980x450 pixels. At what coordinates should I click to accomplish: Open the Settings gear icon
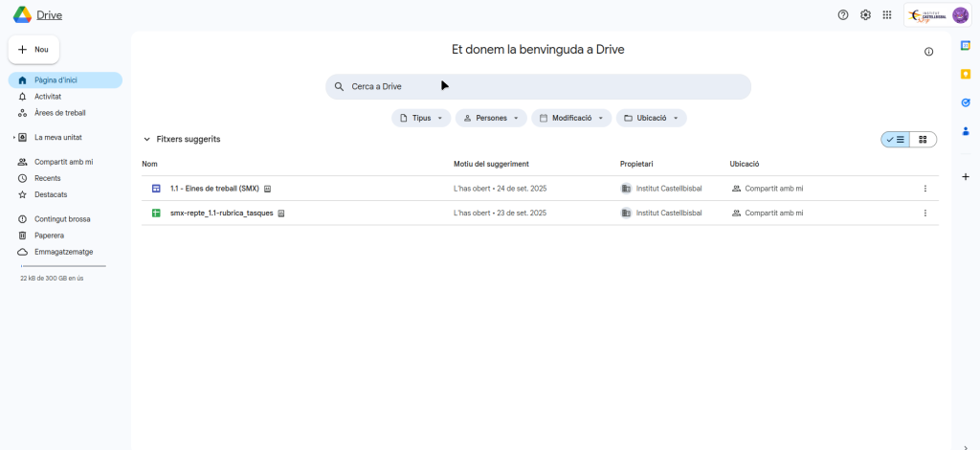pos(865,15)
